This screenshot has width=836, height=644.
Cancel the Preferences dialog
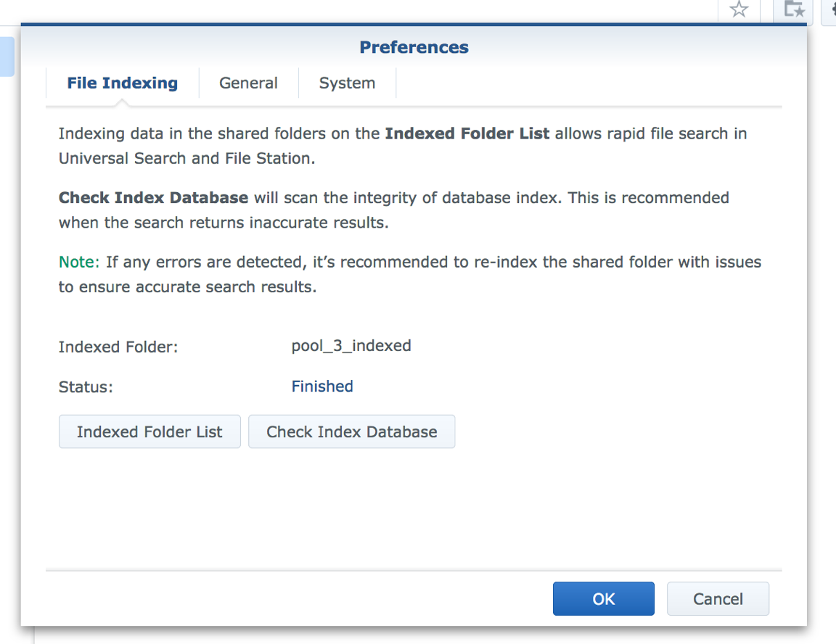(718, 599)
